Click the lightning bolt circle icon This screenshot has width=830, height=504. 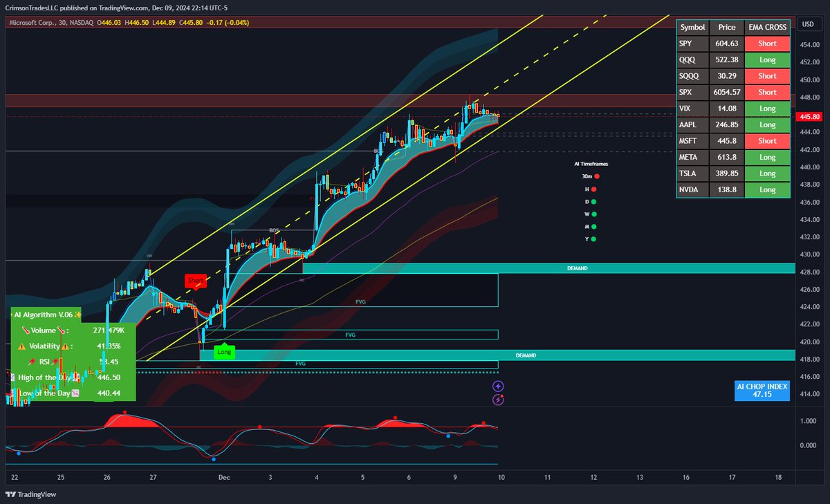pos(498,400)
